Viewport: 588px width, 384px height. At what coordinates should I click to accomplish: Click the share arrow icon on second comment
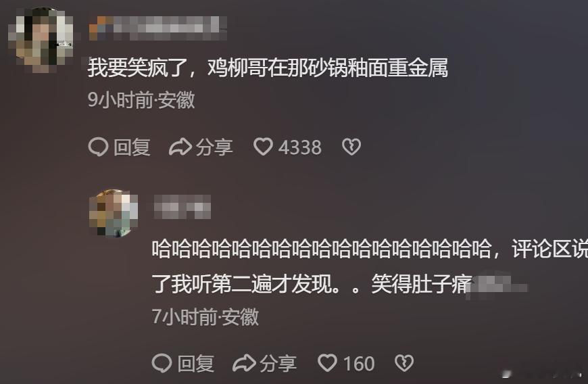pos(244,363)
